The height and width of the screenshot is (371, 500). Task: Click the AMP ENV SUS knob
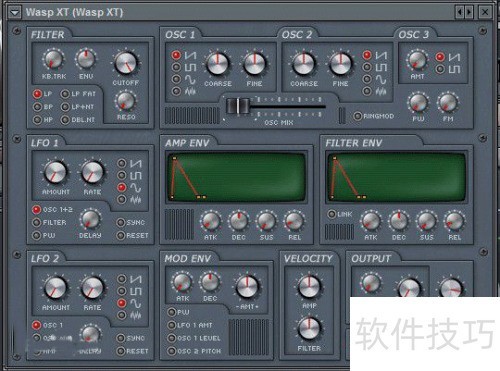tap(266, 221)
